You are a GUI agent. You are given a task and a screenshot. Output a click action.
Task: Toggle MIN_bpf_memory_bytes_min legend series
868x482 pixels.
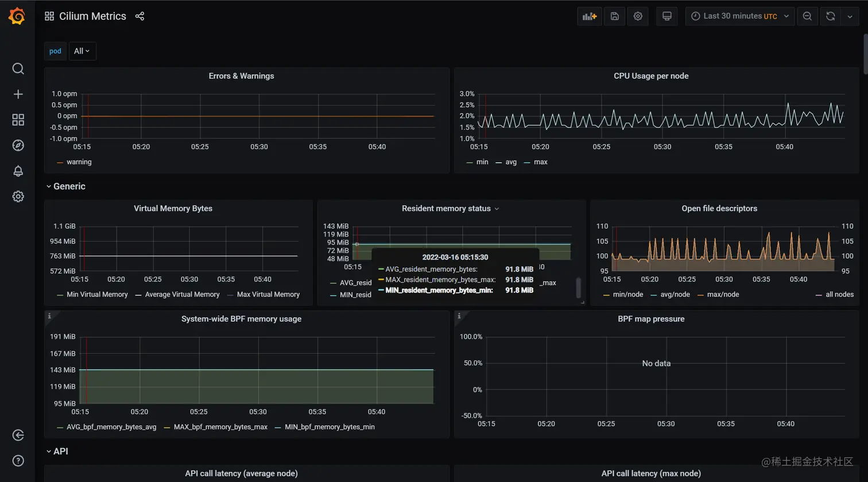(330, 427)
